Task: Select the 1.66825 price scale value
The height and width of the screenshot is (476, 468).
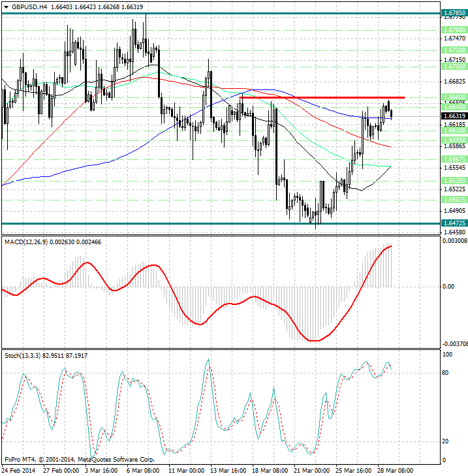Action: pyautogui.click(x=454, y=82)
